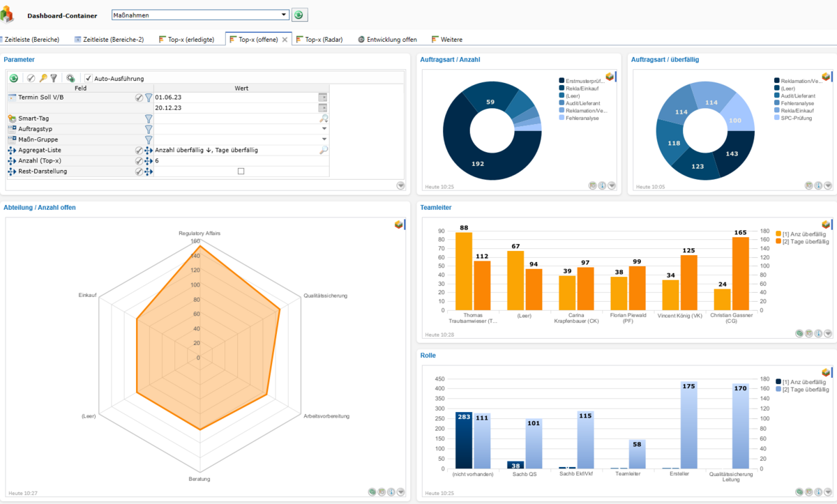Enable the Rest-Darstellung checkbox
837x504 pixels.
click(x=241, y=171)
